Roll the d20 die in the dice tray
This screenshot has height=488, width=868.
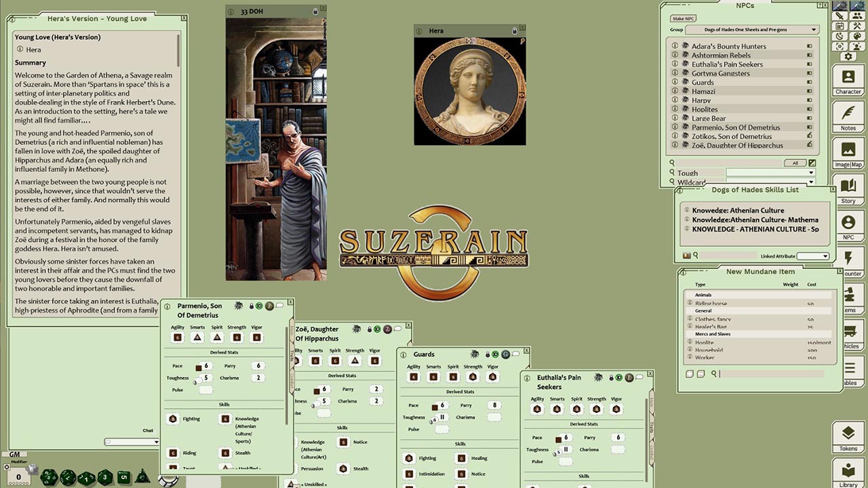click(48, 477)
